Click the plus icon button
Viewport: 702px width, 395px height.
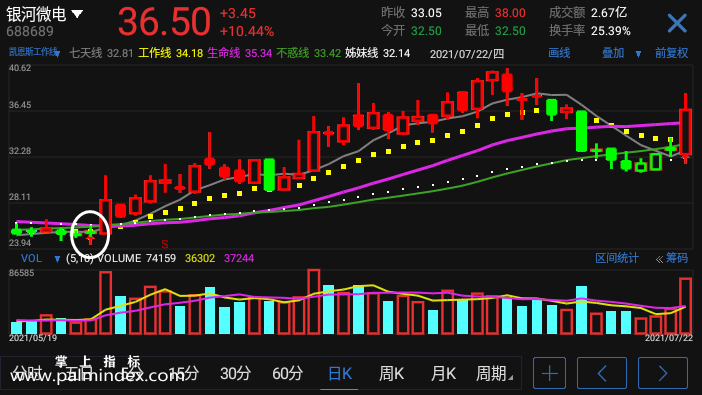(549, 373)
